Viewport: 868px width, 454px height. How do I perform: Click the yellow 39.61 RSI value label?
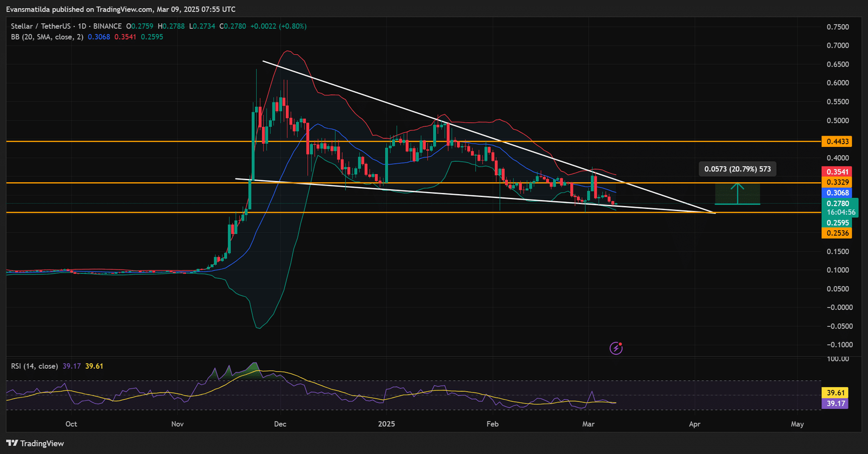(x=835, y=393)
